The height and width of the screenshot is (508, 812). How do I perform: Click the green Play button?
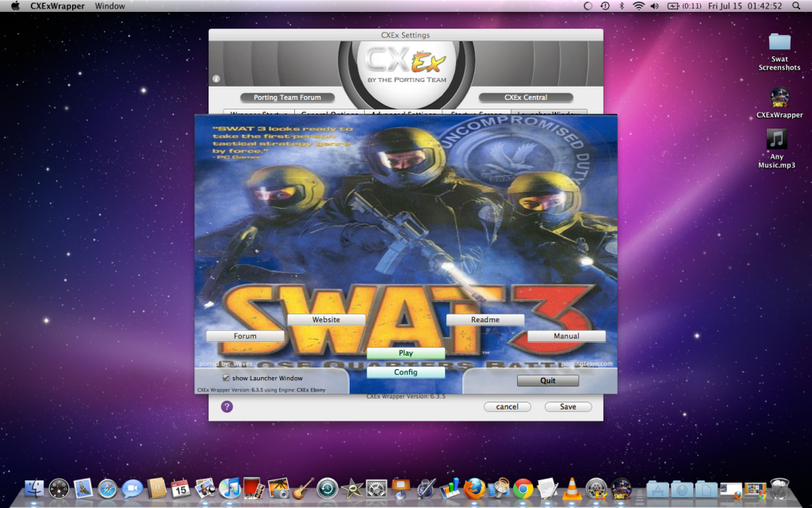pyautogui.click(x=405, y=353)
